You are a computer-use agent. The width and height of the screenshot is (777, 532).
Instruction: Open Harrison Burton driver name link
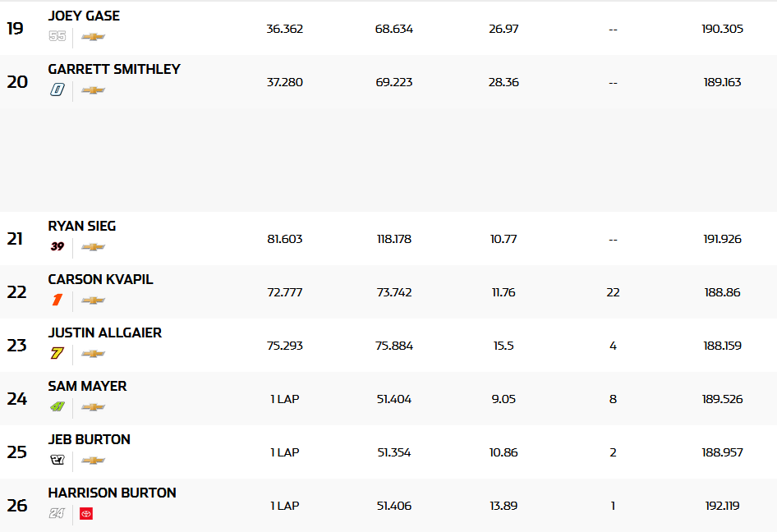[112, 493]
